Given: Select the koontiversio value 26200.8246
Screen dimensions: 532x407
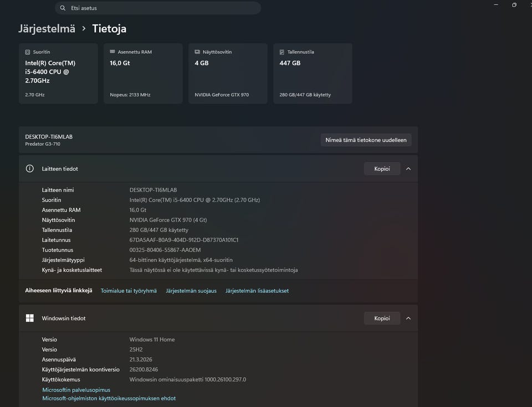Looking at the screenshot, I should click(144, 369).
